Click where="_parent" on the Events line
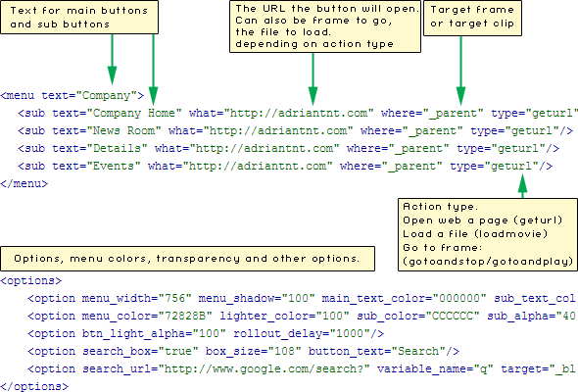 coord(390,167)
